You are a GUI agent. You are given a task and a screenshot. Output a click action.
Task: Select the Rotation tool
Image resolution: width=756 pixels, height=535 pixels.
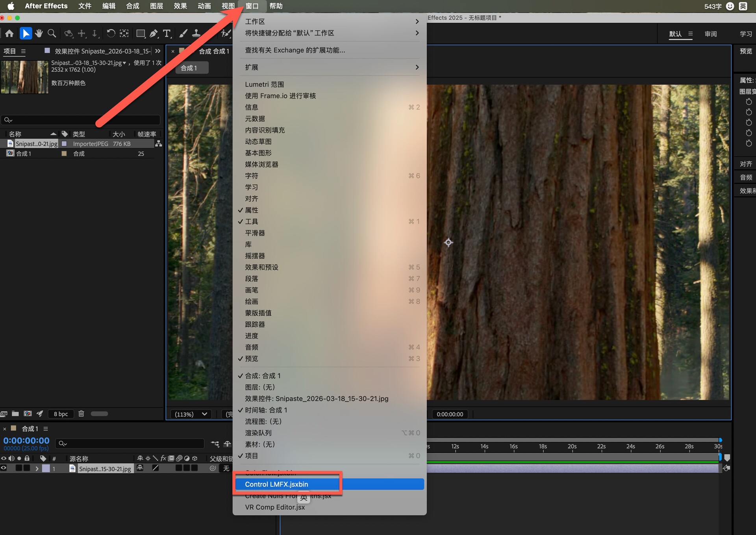(x=111, y=33)
